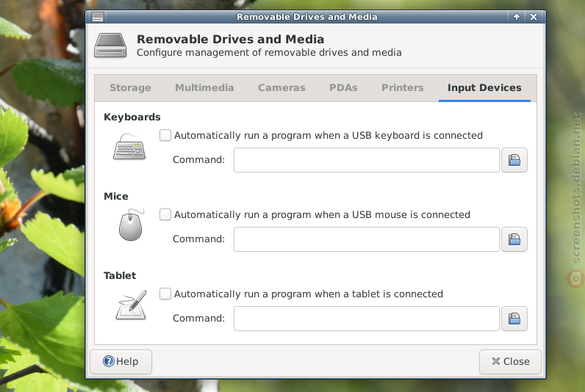The height and width of the screenshot is (392, 585).
Task: Click the Close button at the bottom
Action: (x=510, y=361)
